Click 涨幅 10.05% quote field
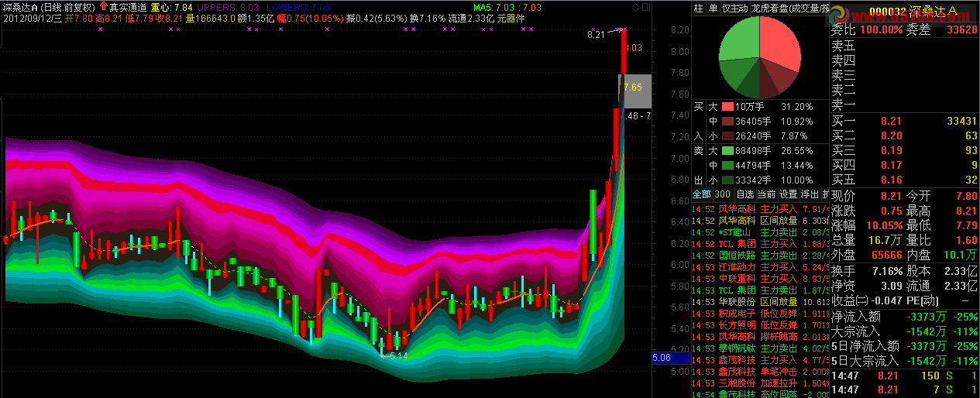 coord(867,225)
